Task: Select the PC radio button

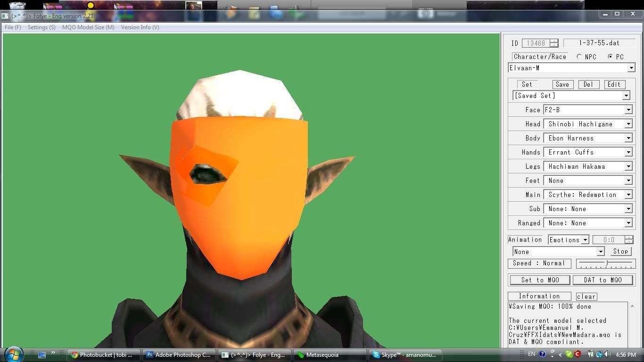Action: pos(611,57)
